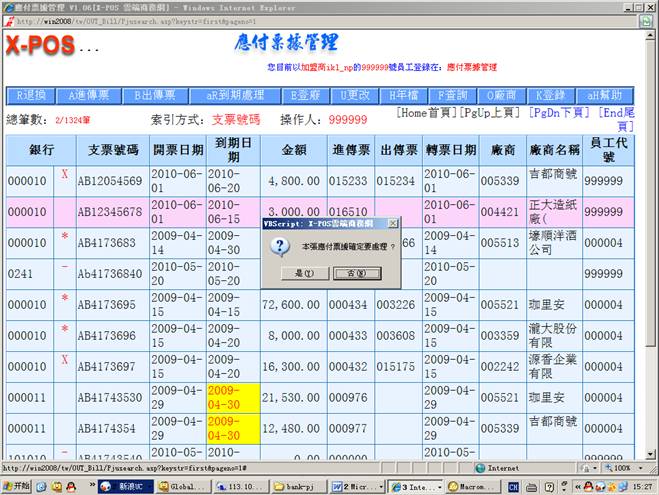The image size is (659, 495).
Task: Close the VBScript dialog with X
Action: [392, 223]
